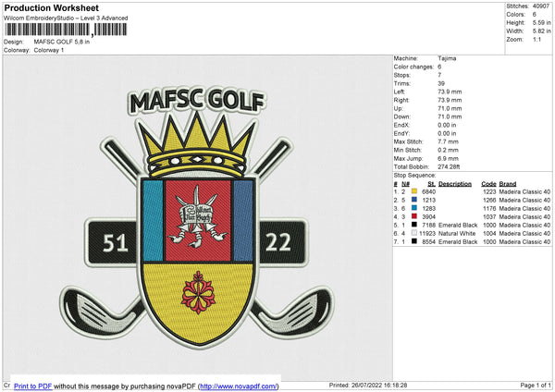Click stitch count '3904' in stop 4

(428, 217)
